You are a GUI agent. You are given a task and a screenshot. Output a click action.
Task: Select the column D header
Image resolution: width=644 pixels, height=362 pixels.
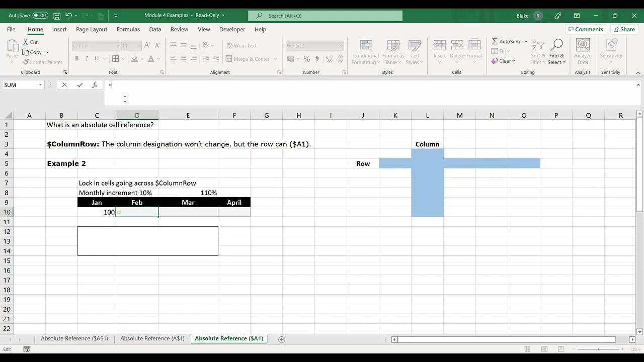[137, 116]
